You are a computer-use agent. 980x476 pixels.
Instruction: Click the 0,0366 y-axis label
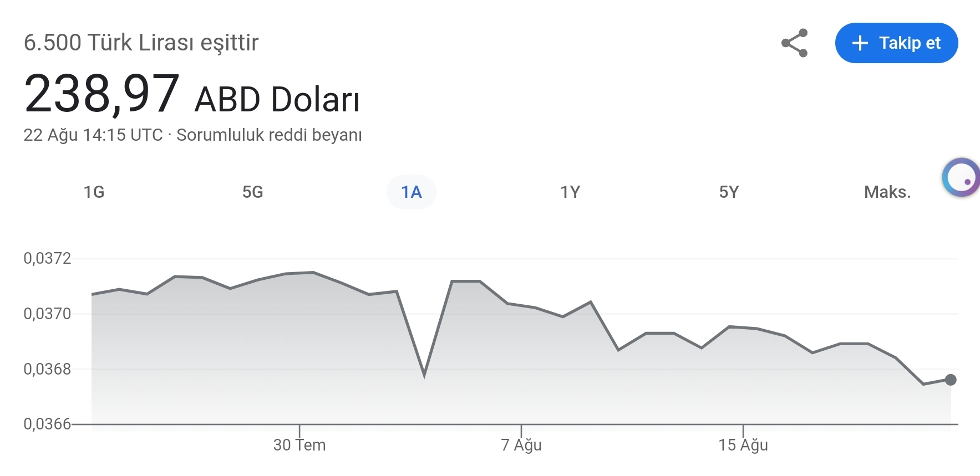click(x=47, y=424)
